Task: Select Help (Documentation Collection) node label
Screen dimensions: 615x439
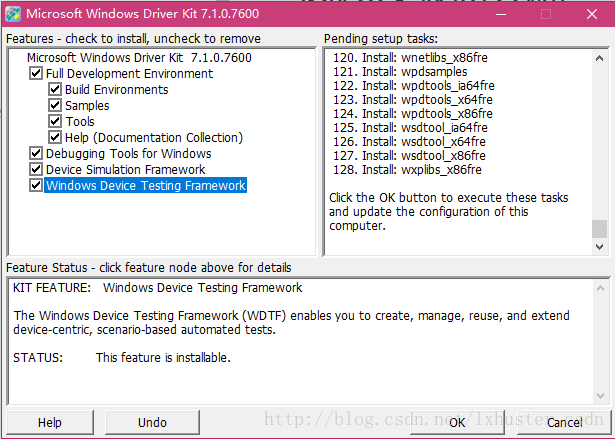Action: (154, 138)
